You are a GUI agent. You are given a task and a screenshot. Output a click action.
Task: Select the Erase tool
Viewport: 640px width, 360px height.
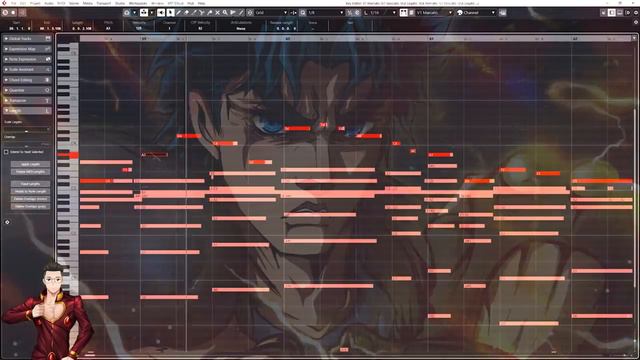[186, 13]
